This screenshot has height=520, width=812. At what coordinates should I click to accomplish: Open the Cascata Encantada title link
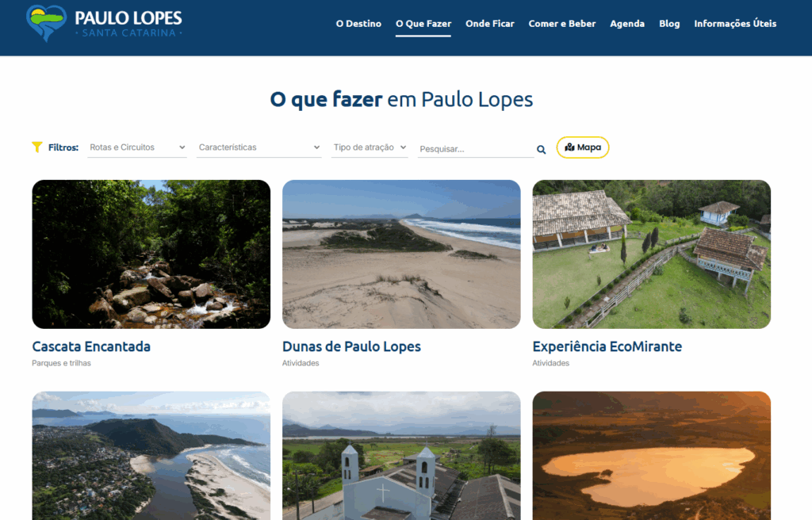pyautogui.click(x=91, y=346)
